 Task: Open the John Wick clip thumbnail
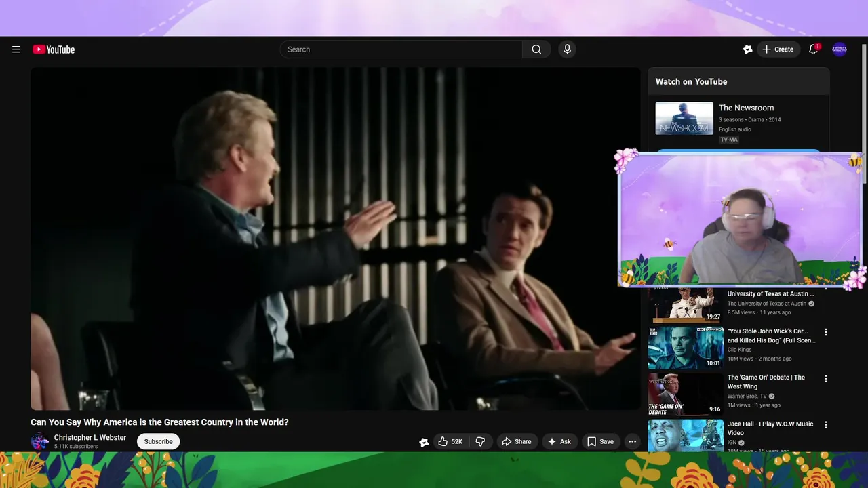point(685,348)
